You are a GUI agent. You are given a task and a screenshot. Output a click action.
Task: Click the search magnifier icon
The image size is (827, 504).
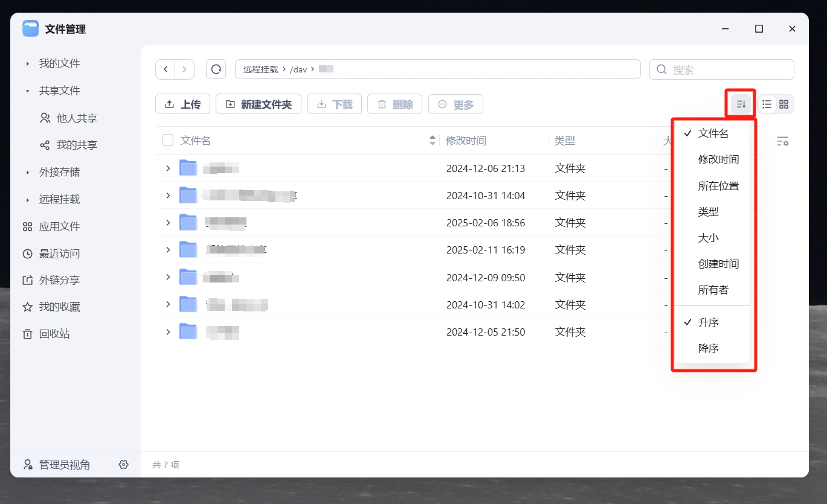[662, 69]
